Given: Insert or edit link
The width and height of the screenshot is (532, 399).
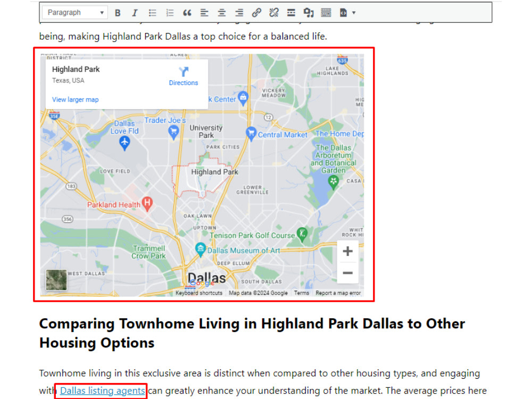Looking at the screenshot, I should 256,13.
